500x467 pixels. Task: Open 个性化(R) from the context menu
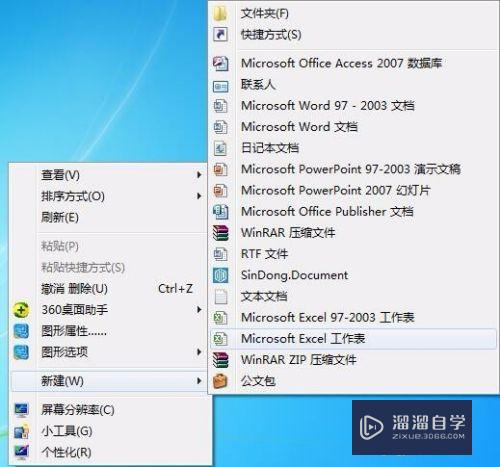pyautogui.click(x=109, y=452)
